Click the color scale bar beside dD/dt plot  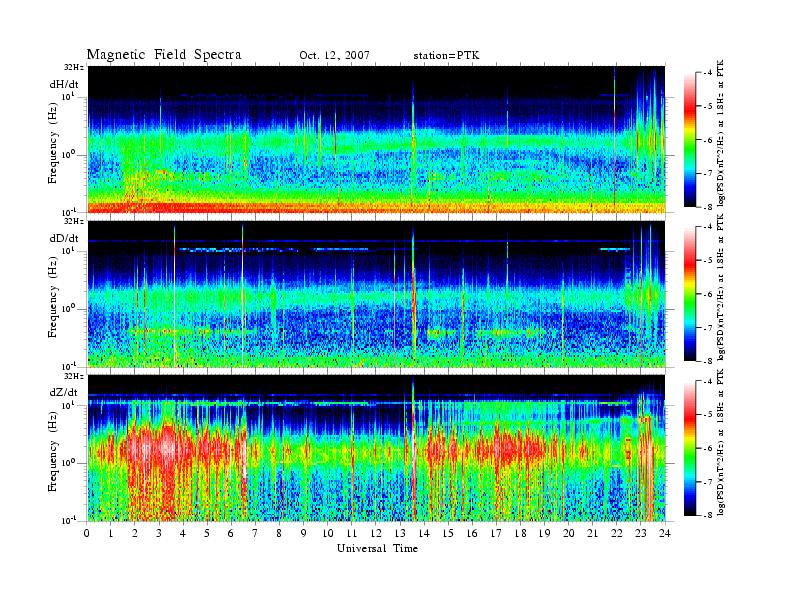[689, 294]
